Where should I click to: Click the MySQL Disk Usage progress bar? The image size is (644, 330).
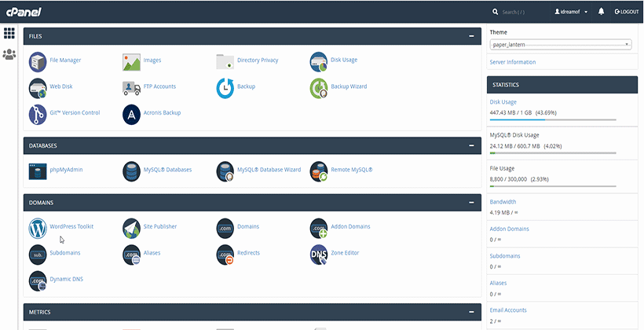(553, 153)
